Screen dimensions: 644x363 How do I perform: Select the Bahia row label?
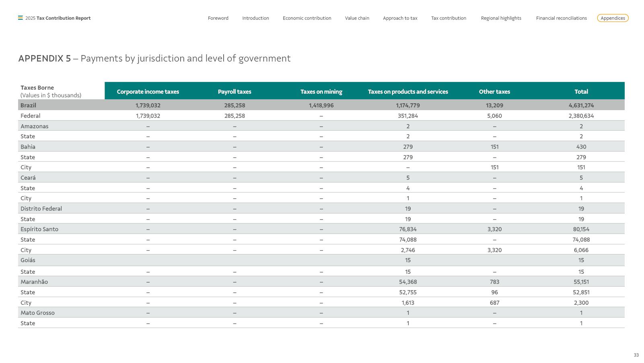[28, 147]
